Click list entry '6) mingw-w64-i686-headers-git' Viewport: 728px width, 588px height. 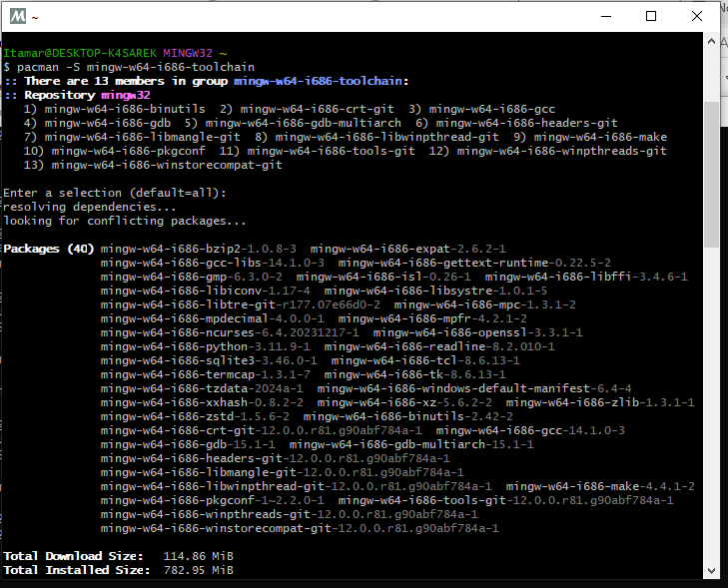coord(516,123)
